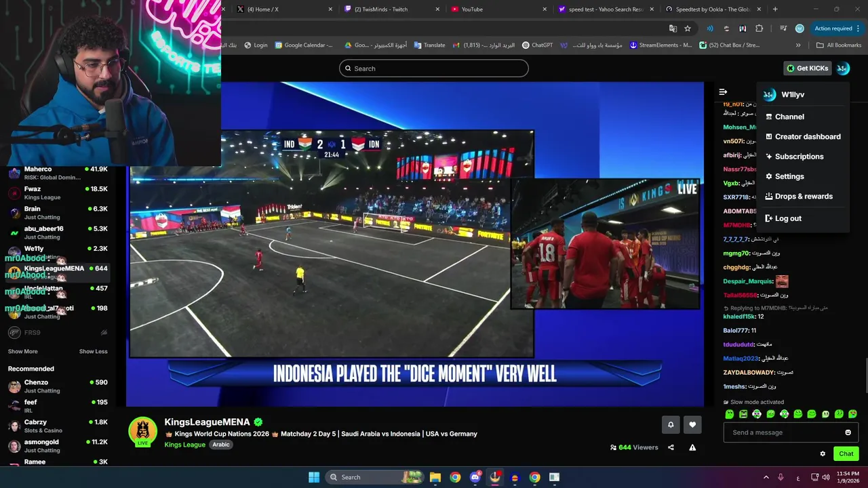Click the notification bell for KingsLeagueMENA
Viewport: 868px width, 488px height.
(671, 425)
